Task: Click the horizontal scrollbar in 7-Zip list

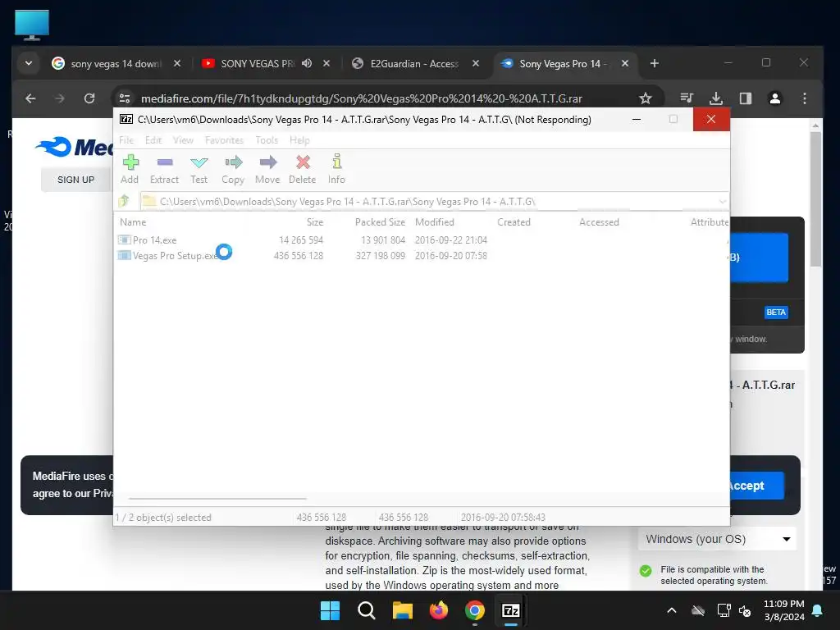Action: coord(217,498)
